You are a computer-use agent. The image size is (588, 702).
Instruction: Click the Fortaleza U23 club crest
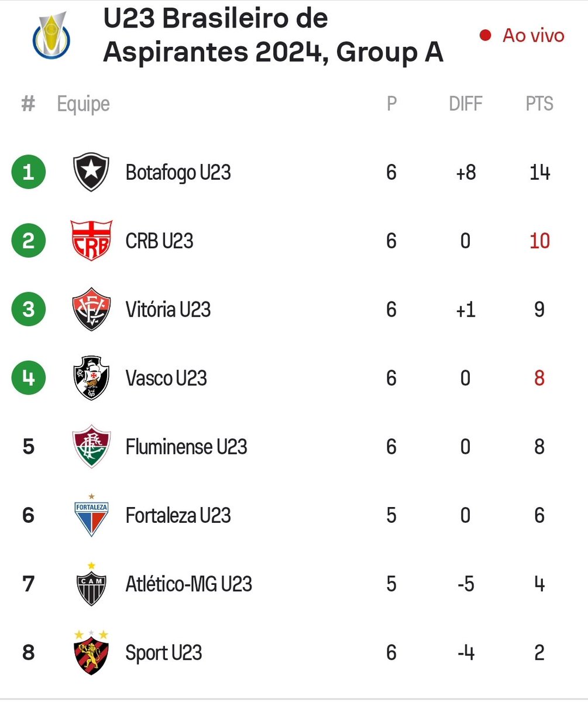coord(91,515)
